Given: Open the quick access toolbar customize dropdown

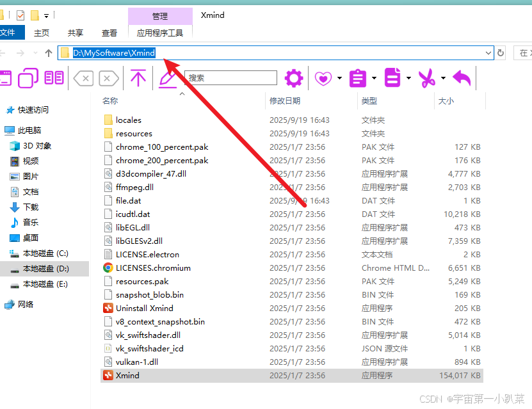Looking at the screenshot, I should [x=46, y=15].
